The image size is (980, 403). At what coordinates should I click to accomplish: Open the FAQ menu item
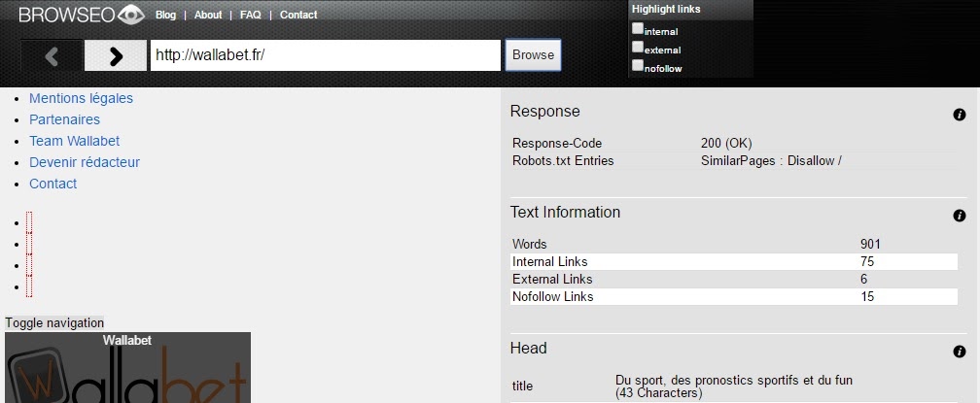250,16
